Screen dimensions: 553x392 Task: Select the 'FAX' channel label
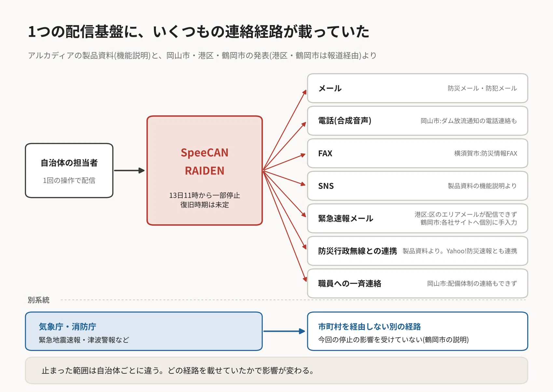click(325, 153)
